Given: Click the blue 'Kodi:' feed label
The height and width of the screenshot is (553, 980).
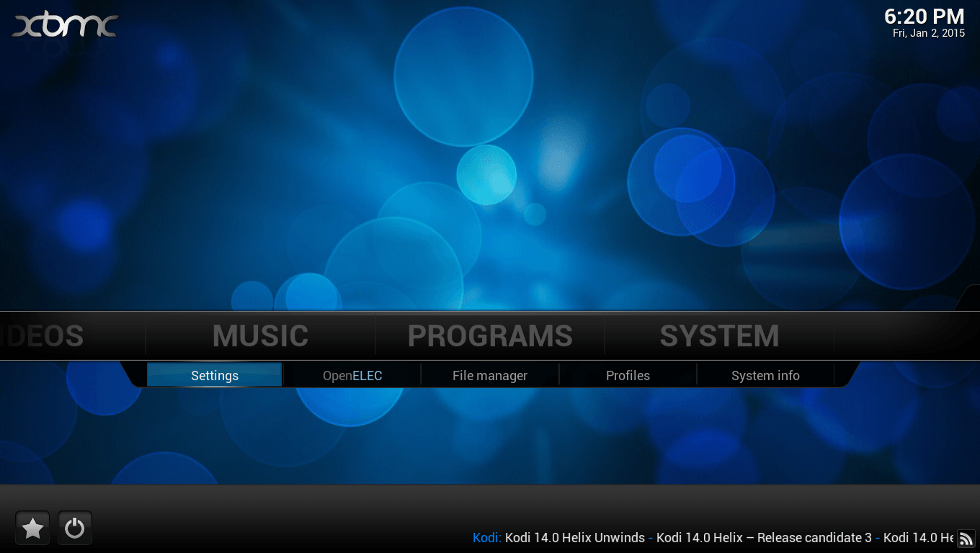Looking at the screenshot, I should pos(487,538).
